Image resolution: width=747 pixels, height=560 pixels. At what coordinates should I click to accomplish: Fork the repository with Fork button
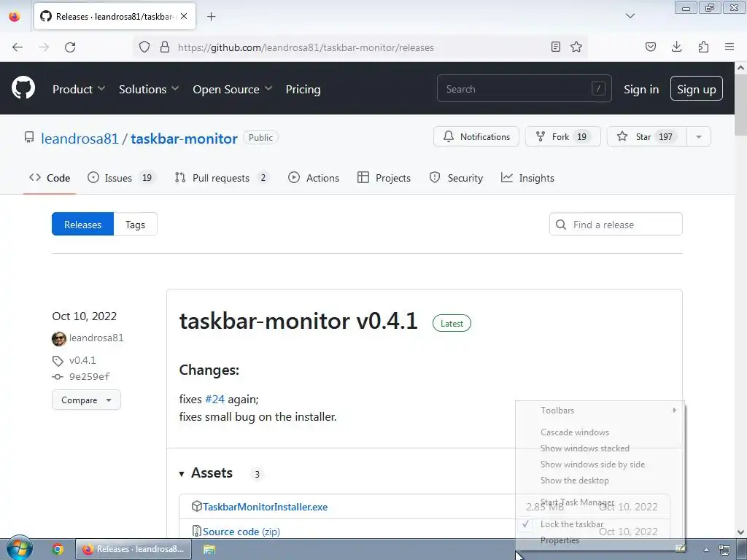click(562, 136)
